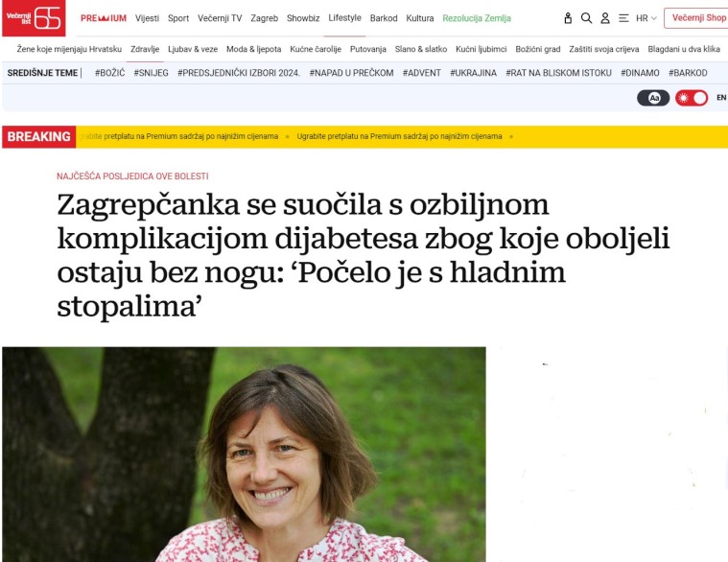The height and width of the screenshot is (562, 728).
Task: Open the article photo of the woman
Action: click(x=244, y=455)
